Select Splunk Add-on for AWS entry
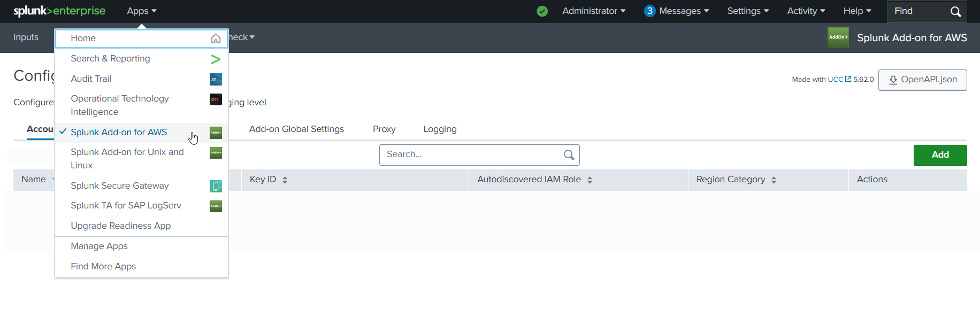This screenshot has width=980, height=318. point(142,133)
